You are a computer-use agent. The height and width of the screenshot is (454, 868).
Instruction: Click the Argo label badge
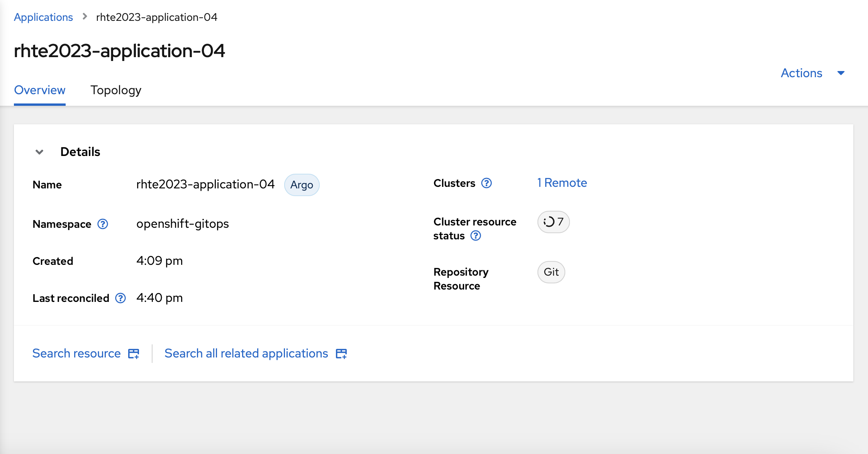[302, 185]
